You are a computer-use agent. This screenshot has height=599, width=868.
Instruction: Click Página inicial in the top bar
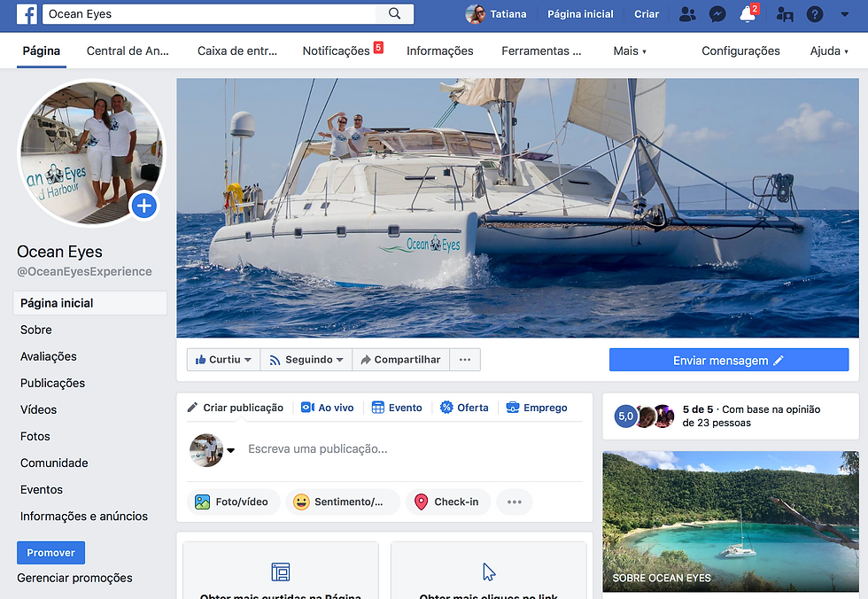point(580,14)
